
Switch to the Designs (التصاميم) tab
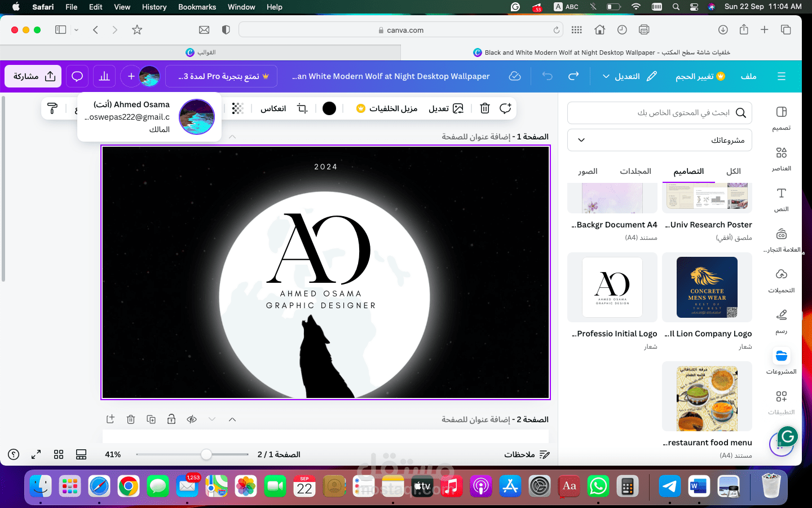click(x=689, y=171)
